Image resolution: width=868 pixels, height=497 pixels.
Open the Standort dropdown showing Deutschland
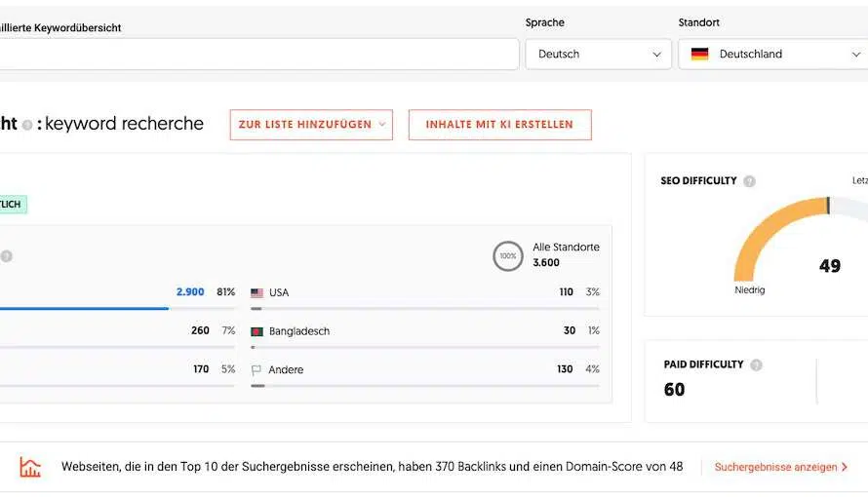(x=773, y=55)
